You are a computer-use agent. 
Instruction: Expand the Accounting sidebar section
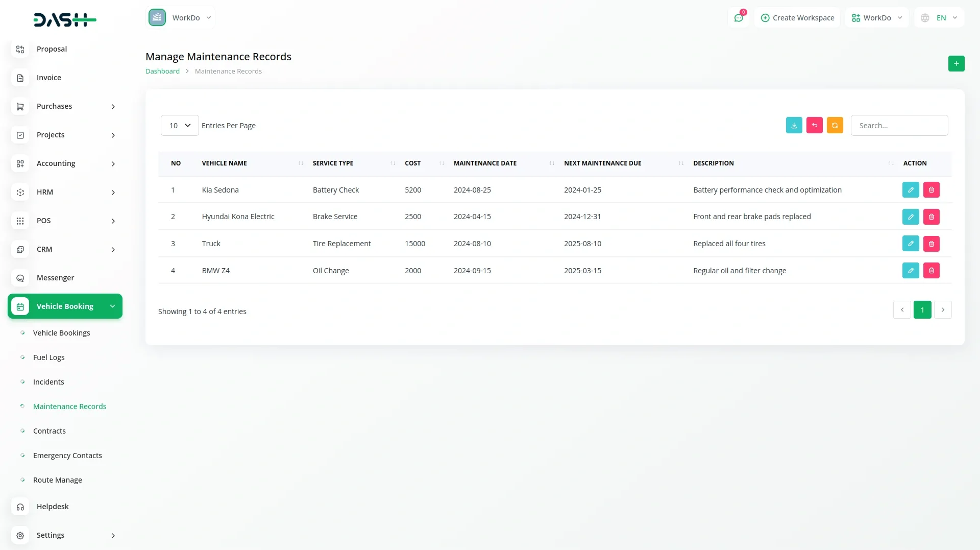(56, 163)
